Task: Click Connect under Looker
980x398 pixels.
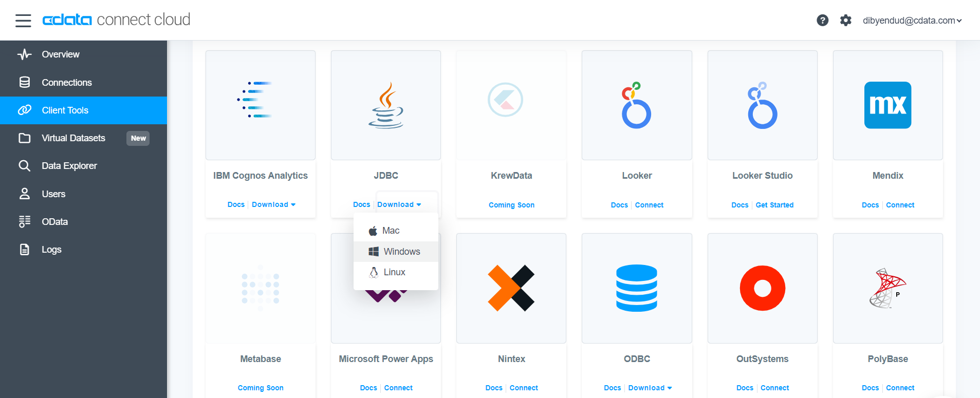Action: [649, 205]
